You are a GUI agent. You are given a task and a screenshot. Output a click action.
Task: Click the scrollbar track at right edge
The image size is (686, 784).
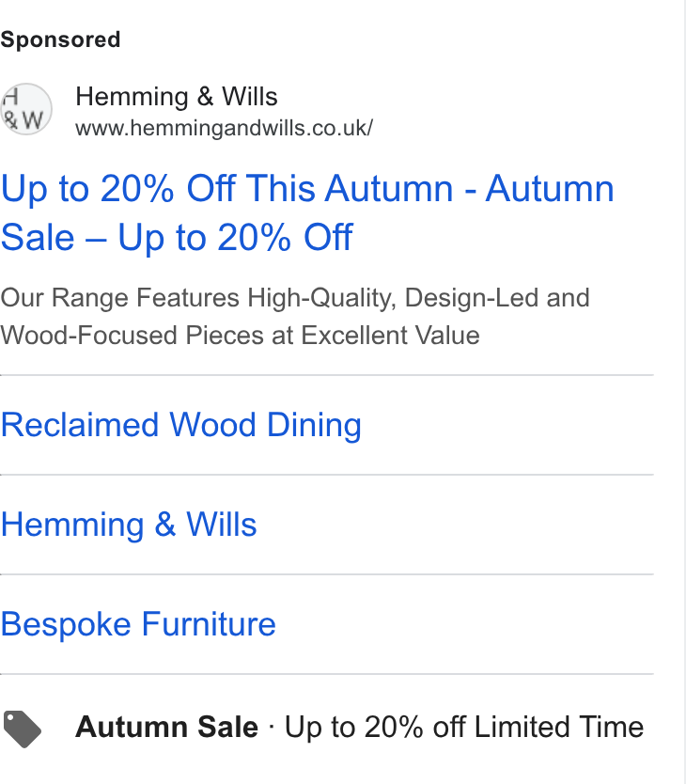681,392
